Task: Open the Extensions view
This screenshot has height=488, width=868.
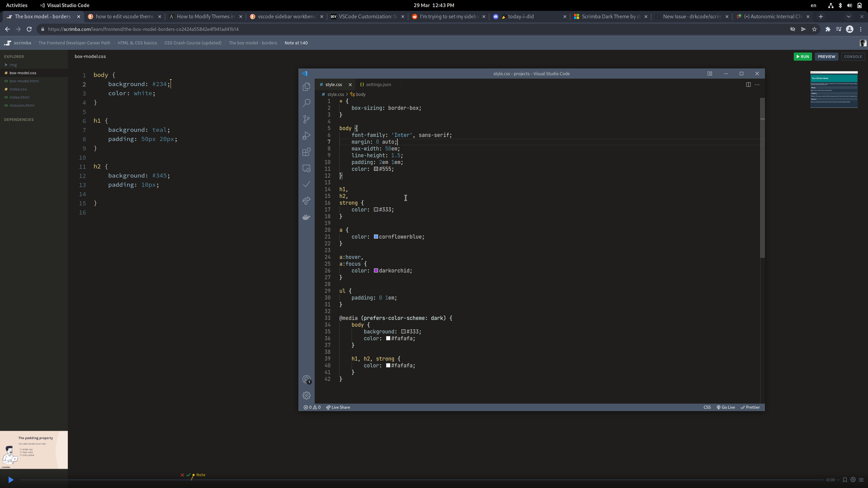Action: (x=306, y=151)
